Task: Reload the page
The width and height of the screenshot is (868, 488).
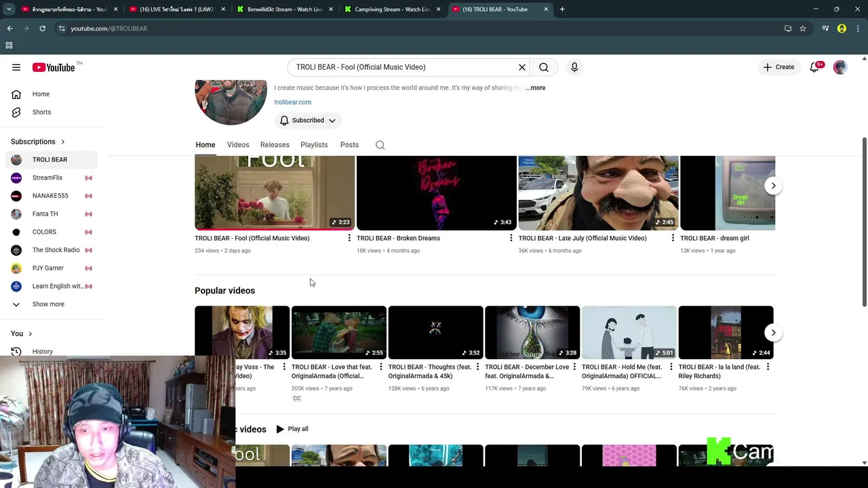Action: click(x=42, y=28)
